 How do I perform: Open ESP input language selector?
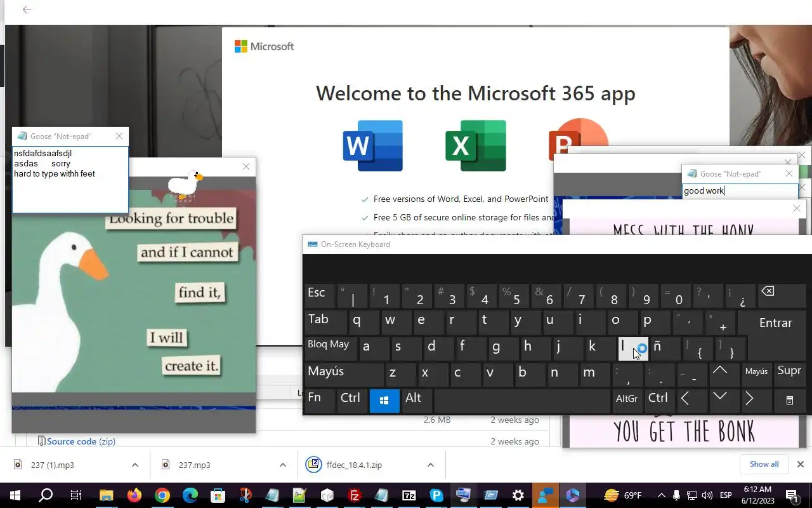point(726,495)
